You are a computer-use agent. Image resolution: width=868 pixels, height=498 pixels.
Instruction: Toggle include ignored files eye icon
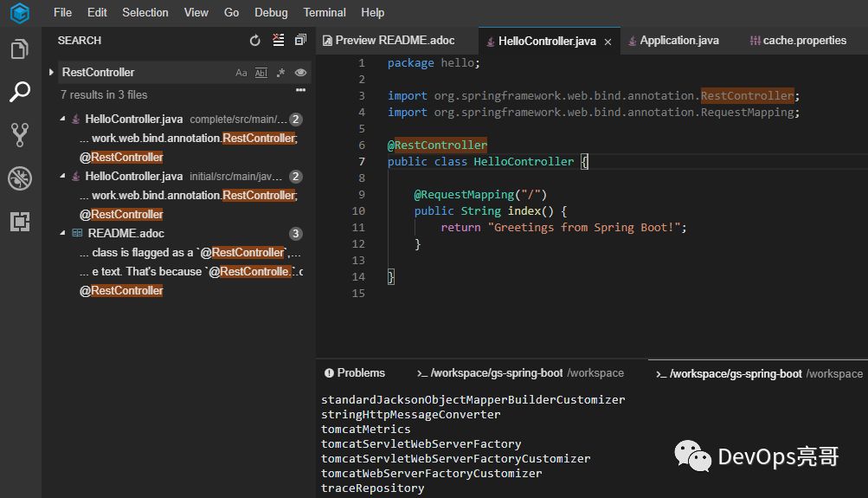(300, 74)
